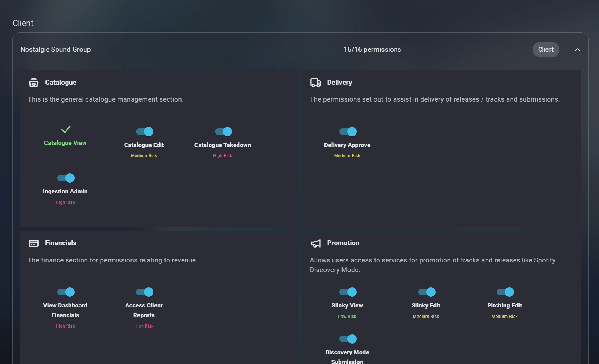Viewport: 599px width, 364px height.
Task: Switch off View Dashboard Financials
Action: 66,292
